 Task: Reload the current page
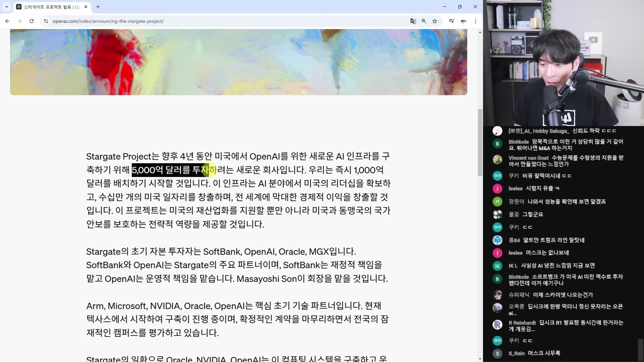click(x=32, y=21)
